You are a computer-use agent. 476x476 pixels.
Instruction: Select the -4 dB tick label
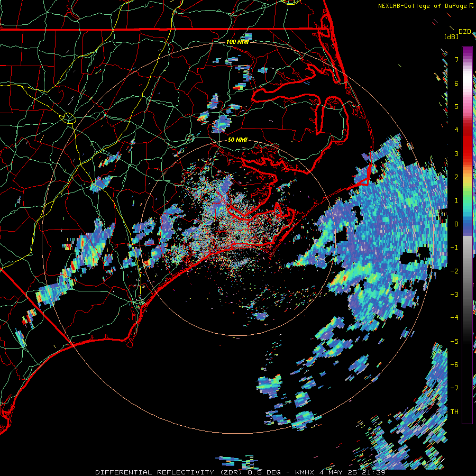coord(454,317)
